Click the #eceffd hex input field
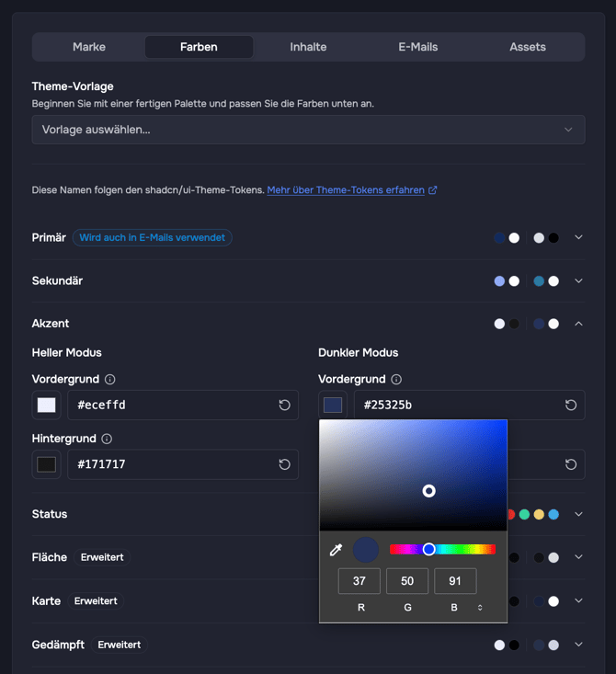 pos(183,405)
